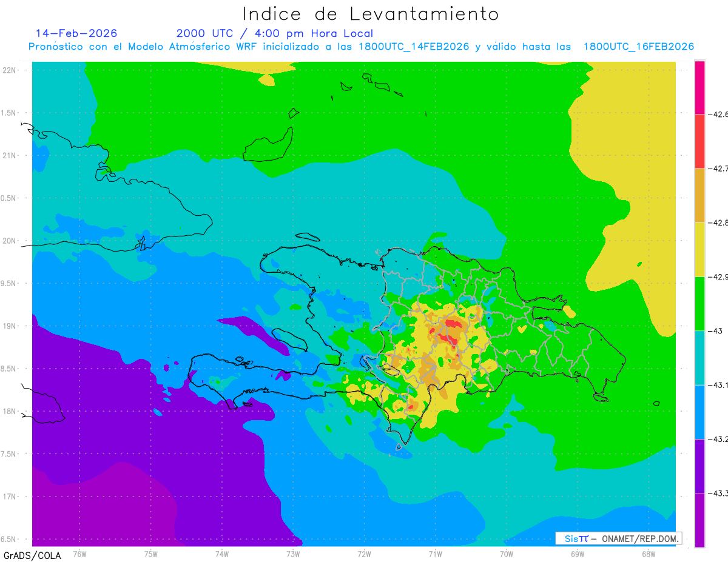
Task: Click the 20N latitude label
Action: click(9, 241)
